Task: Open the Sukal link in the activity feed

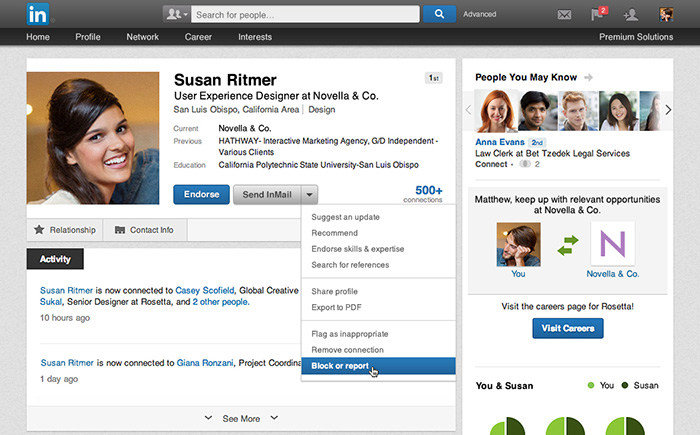Action: point(51,302)
